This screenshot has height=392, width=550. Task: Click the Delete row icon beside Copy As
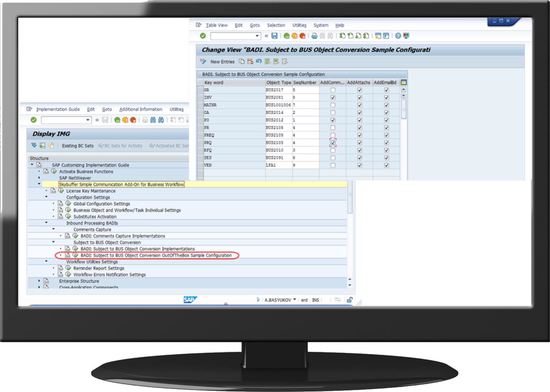click(x=250, y=61)
